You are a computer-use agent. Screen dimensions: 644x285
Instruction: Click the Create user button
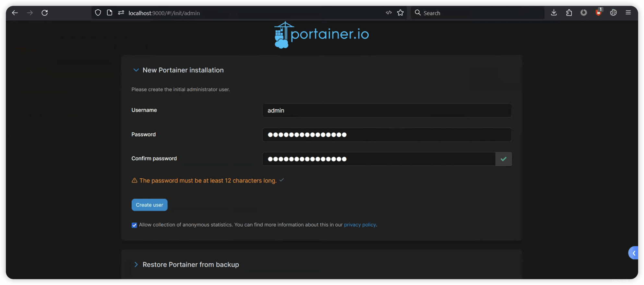[x=149, y=205]
